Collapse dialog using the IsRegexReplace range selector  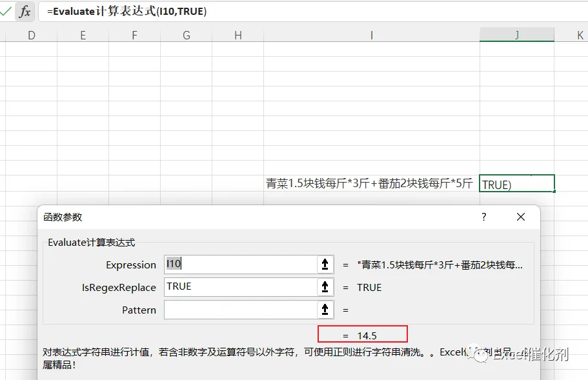click(x=325, y=287)
